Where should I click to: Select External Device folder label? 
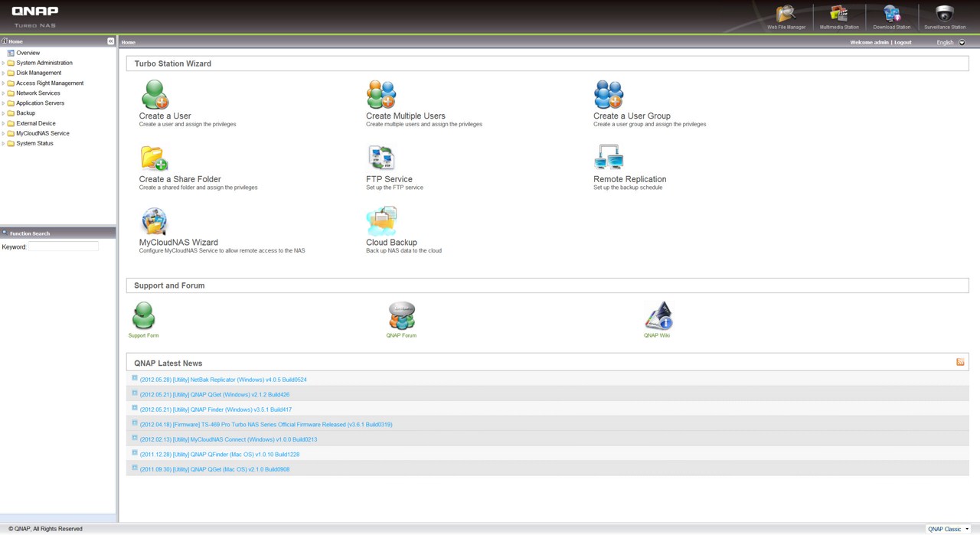coord(36,123)
